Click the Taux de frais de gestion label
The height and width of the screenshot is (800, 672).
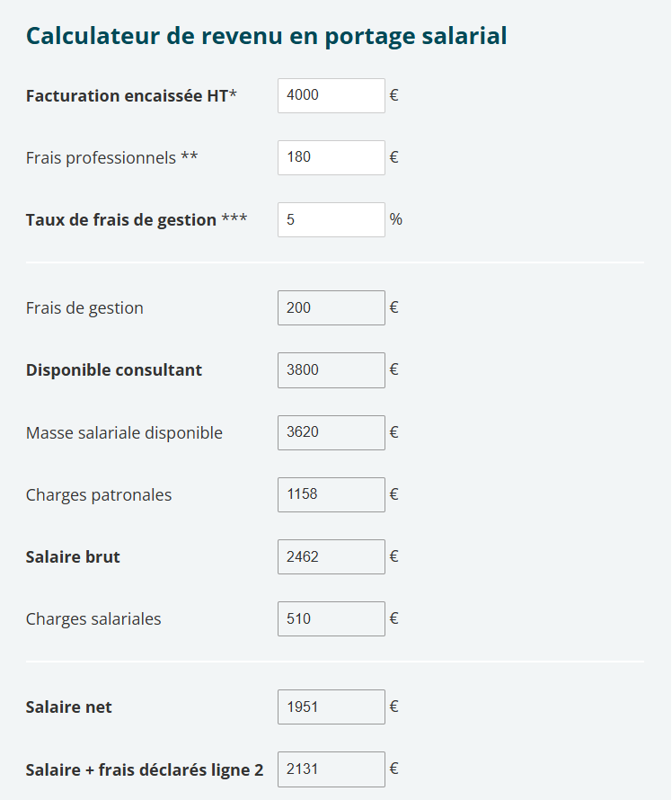[x=135, y=218]
